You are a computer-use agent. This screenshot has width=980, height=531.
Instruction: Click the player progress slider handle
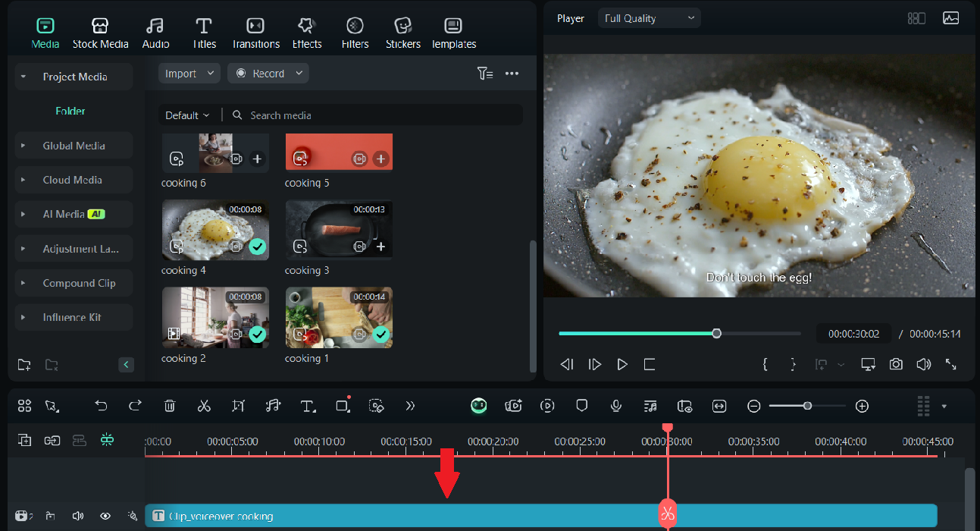click(717, 333)
